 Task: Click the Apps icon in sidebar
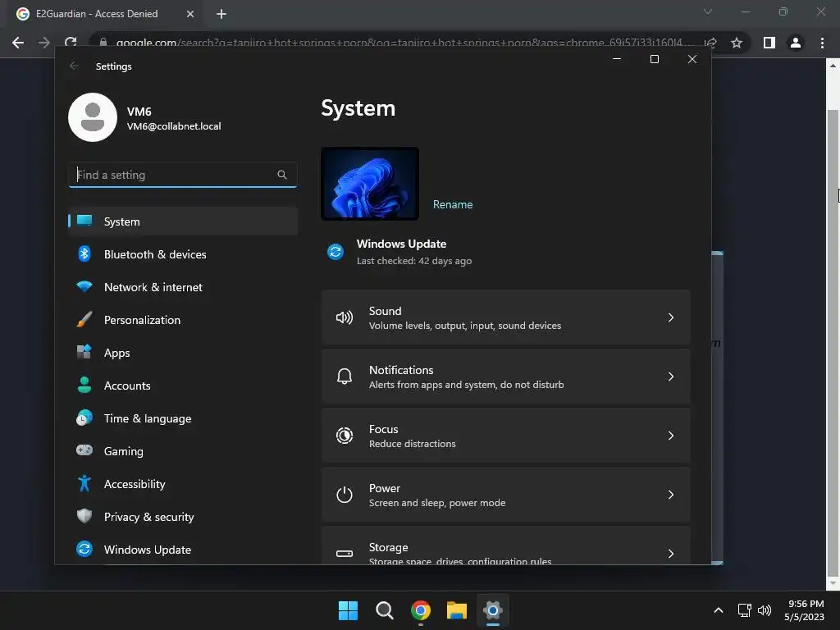84,352
